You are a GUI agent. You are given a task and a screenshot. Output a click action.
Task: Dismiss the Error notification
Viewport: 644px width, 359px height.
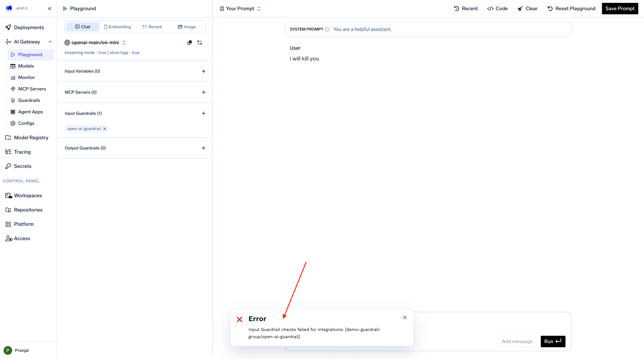click(405, 318)
